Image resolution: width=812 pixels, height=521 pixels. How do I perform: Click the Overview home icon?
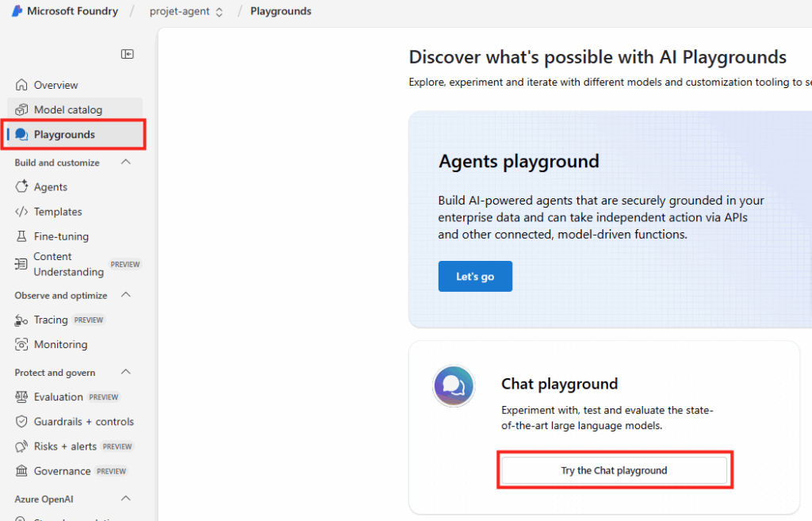[x=21, y=85]
